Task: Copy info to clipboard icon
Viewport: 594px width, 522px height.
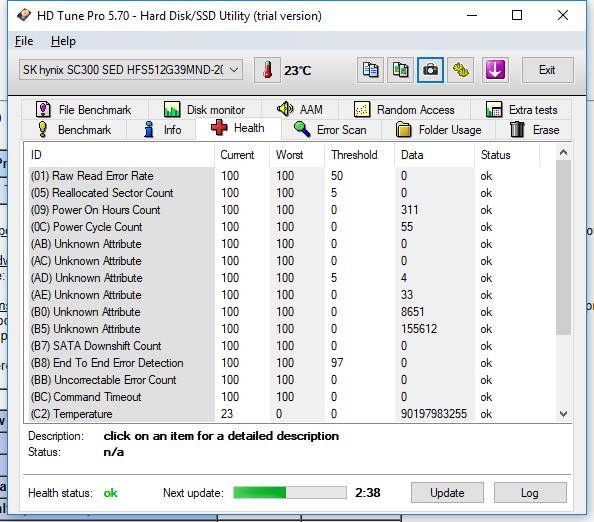Action: click(370, 70)
